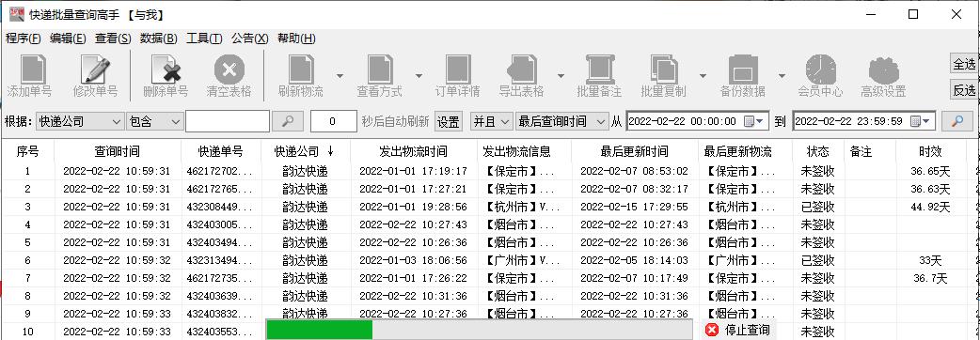
Task: Click the magnifier button after date range
Action: 956,121
